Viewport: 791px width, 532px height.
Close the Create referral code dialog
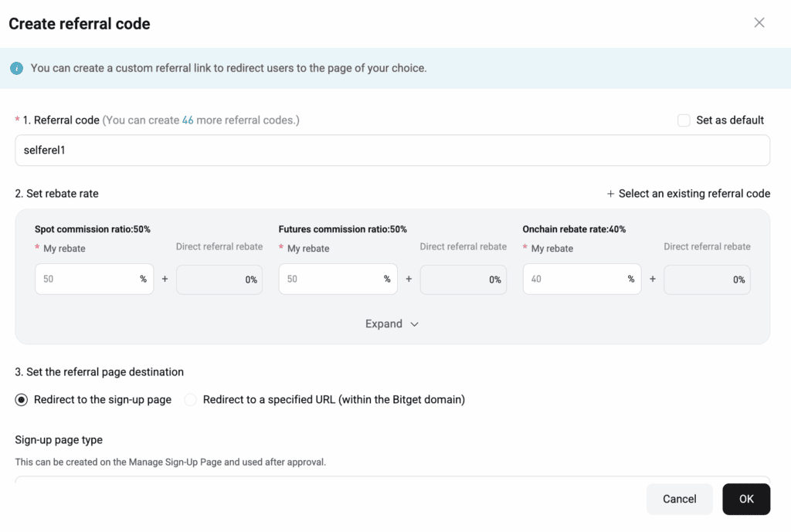click(759, 23)
